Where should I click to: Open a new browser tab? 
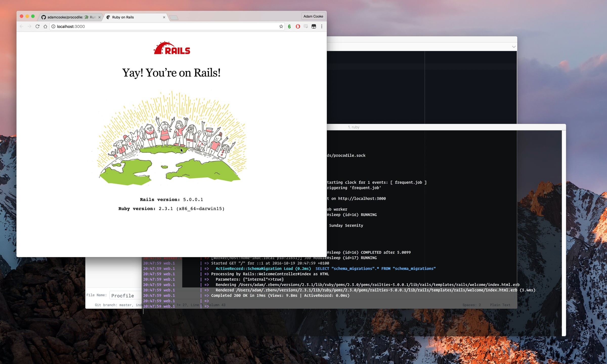coord(174,17)
